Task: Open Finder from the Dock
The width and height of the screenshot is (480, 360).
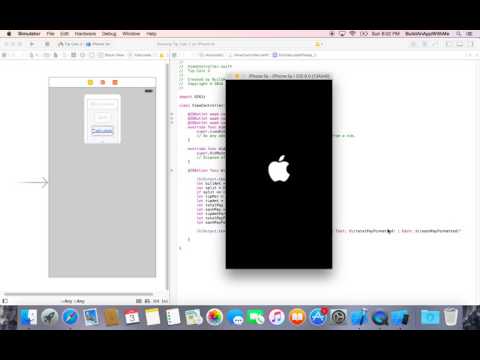Action: [x=29, y=317]
